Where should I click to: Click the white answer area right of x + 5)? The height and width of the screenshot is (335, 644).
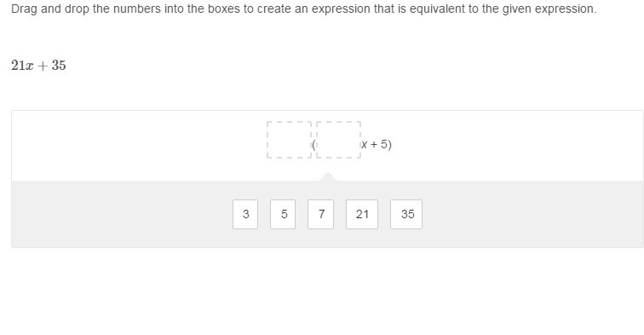[x=518, y=146]
